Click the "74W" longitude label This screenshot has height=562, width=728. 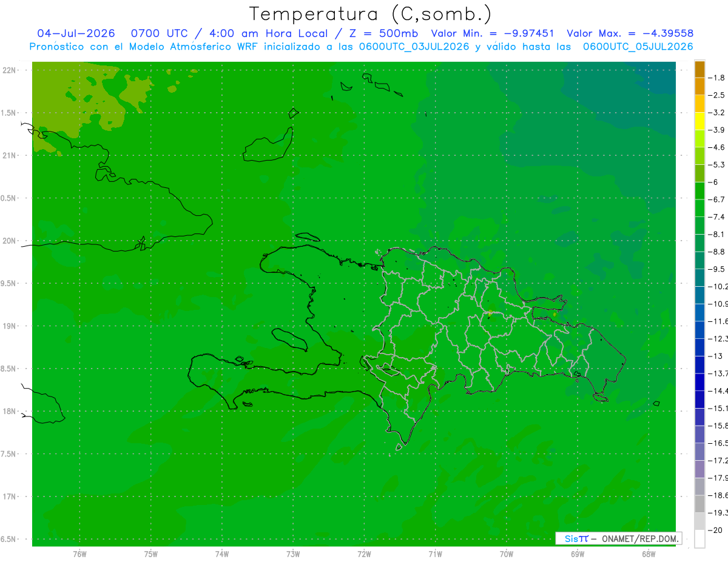point(222,554)
